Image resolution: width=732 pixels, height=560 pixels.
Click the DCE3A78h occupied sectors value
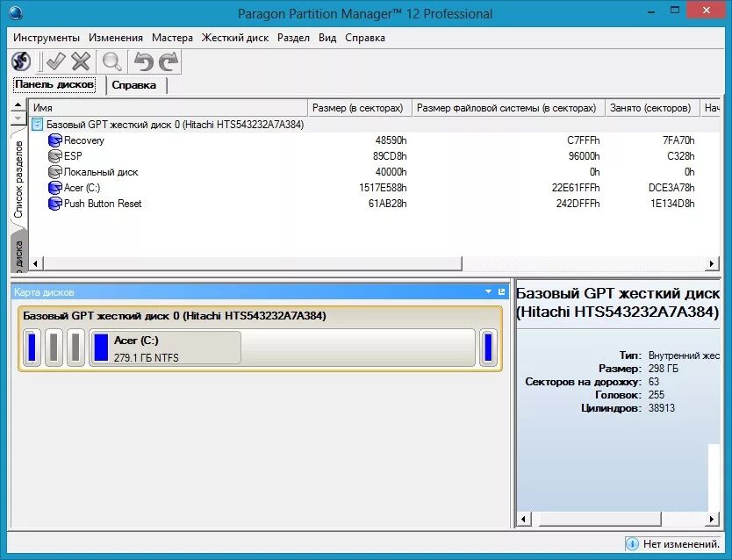pyautogui.click(x=671, y=188)
